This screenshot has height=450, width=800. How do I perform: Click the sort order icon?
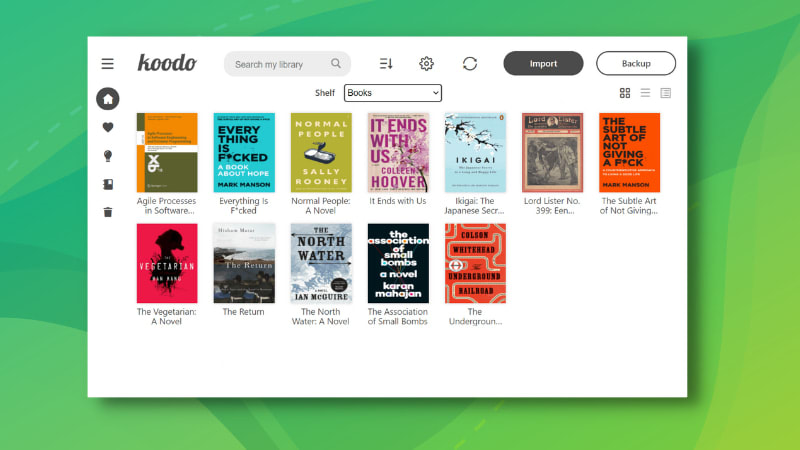[x=386, y=64]
